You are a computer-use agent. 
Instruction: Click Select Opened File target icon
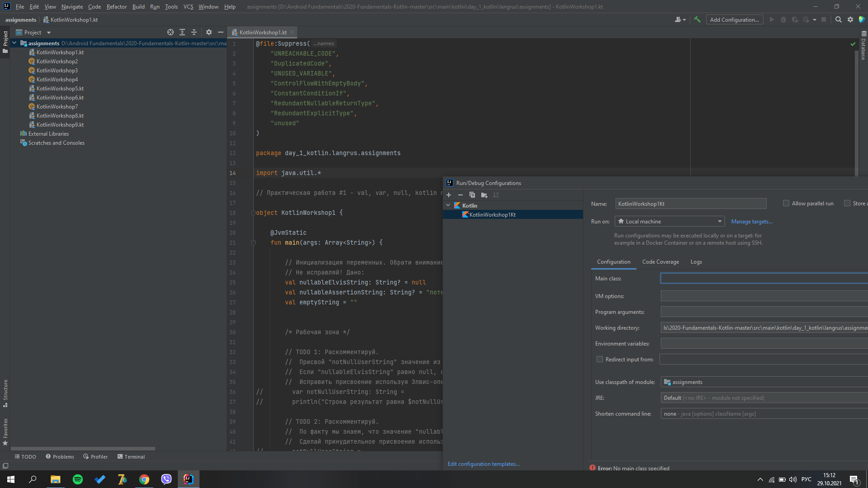click(x=170, y=32)
